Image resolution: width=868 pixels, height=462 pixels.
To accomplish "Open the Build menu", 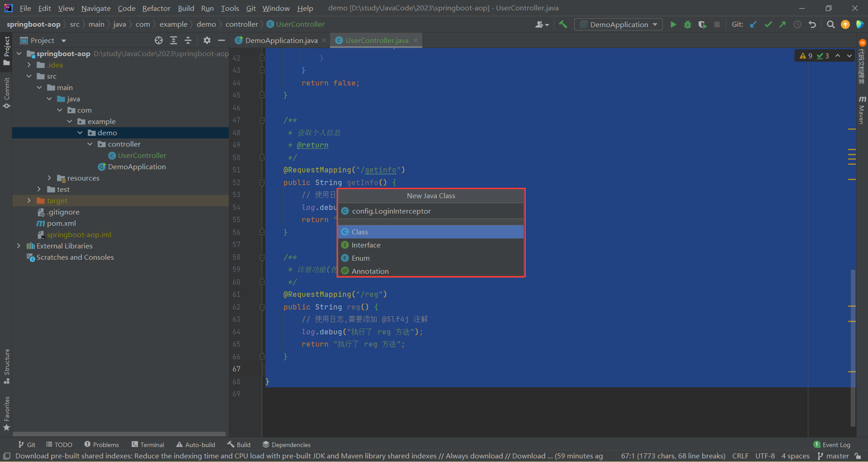I will (186, 8).
